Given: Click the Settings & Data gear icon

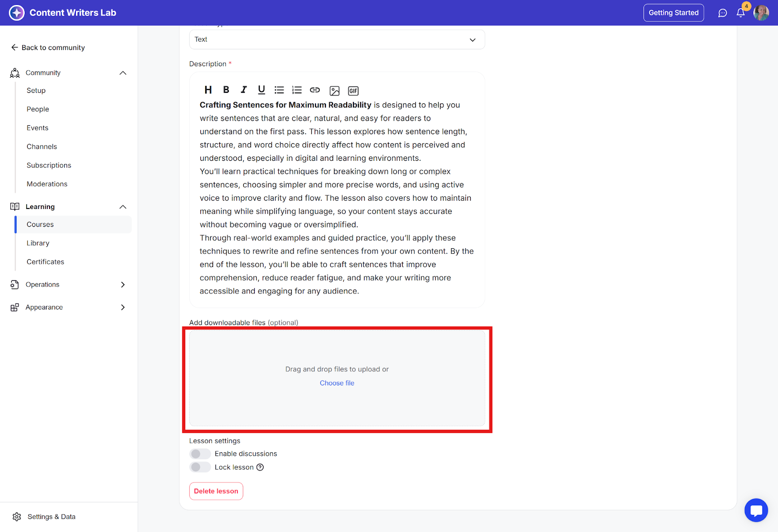Looking at the screenshot, I should 17,516.
